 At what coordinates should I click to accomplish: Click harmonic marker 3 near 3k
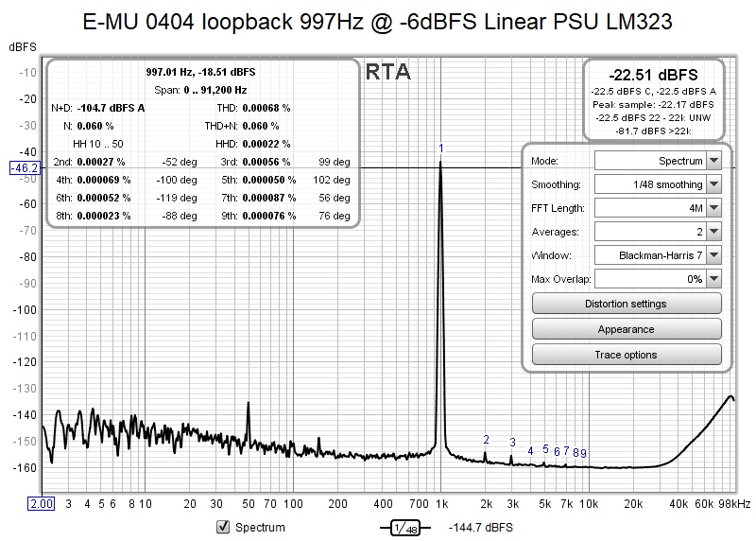(x=512, y=442)
